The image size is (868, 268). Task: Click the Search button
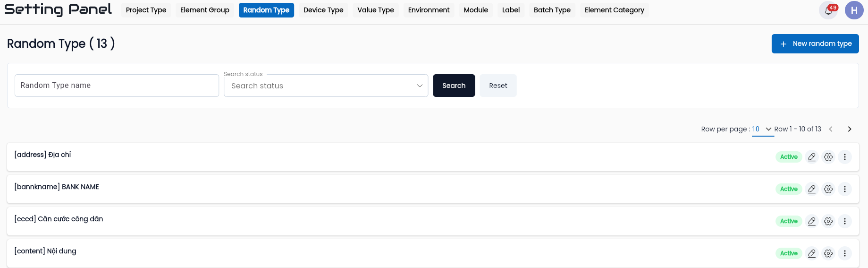pos(454,86)
